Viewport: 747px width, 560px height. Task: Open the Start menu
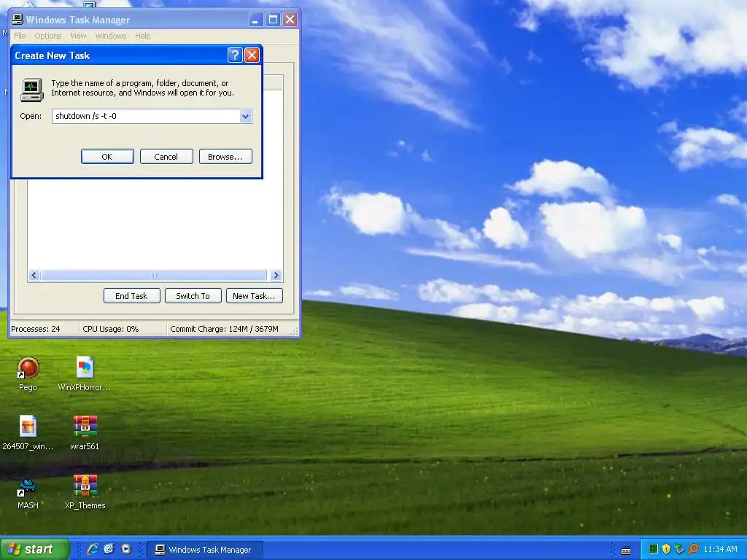(35, 549)
